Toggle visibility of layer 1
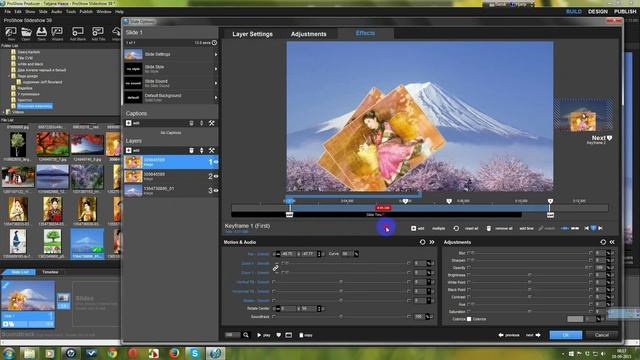Viewport: 640px width, 360px height. [x=216, y=162]
